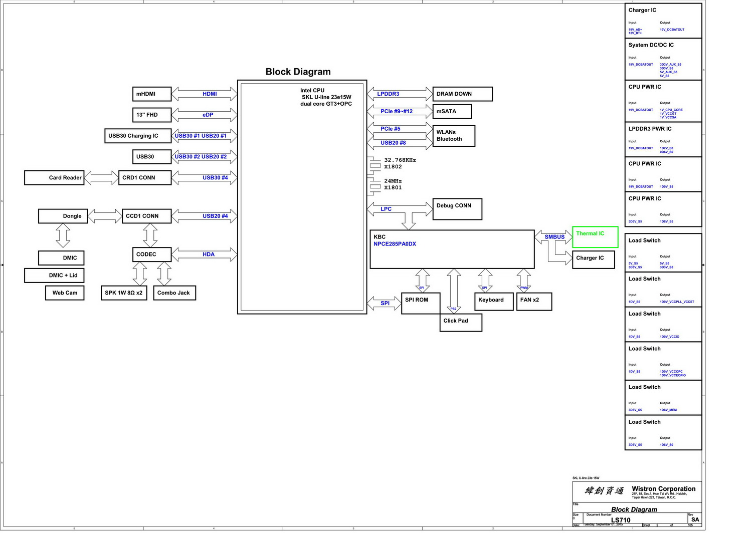Select the Combo Jack block
The width and height of the screenshot is (756, 534).
174,293
